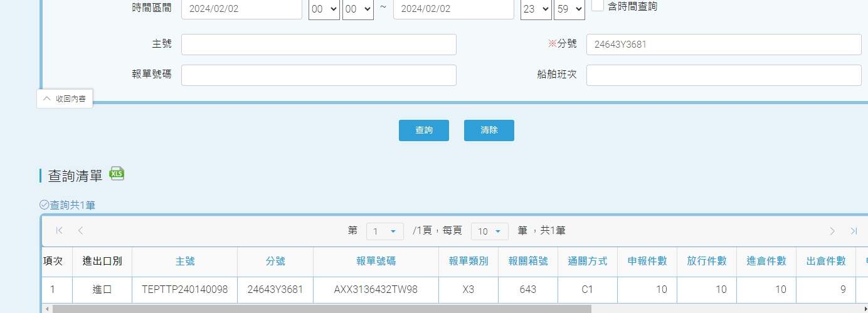Open start minute dropdown
This screenshot has height=313, width=868.
[x=357, y=9]
